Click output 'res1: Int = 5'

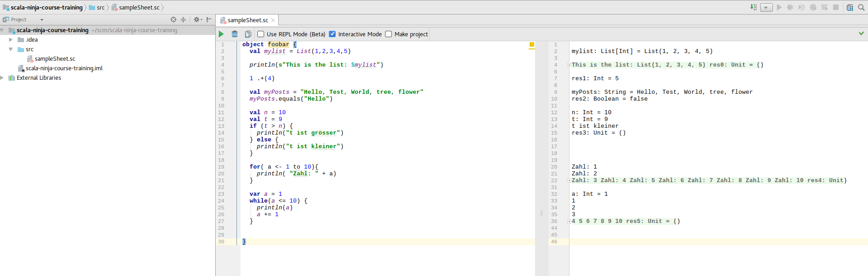(595, 78)
